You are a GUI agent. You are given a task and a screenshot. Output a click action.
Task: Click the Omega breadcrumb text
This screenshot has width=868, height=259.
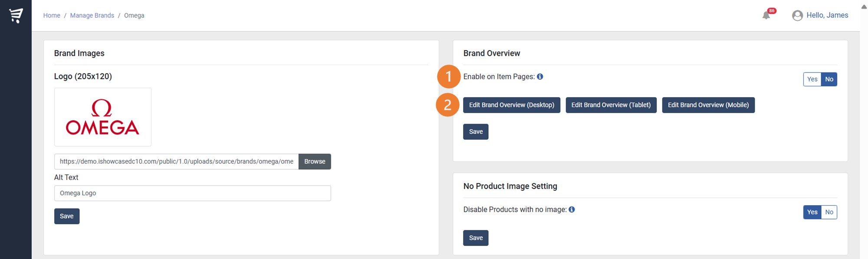tap(134, 16)
